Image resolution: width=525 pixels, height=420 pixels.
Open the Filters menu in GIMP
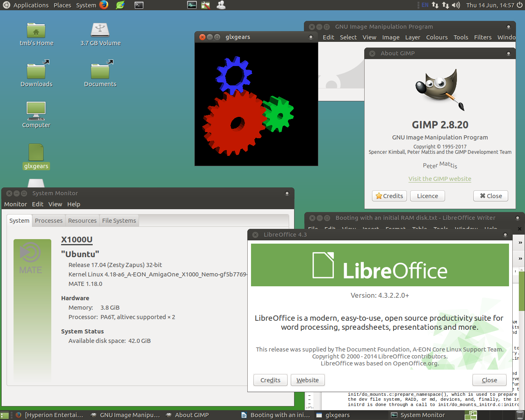coord(482,37)
